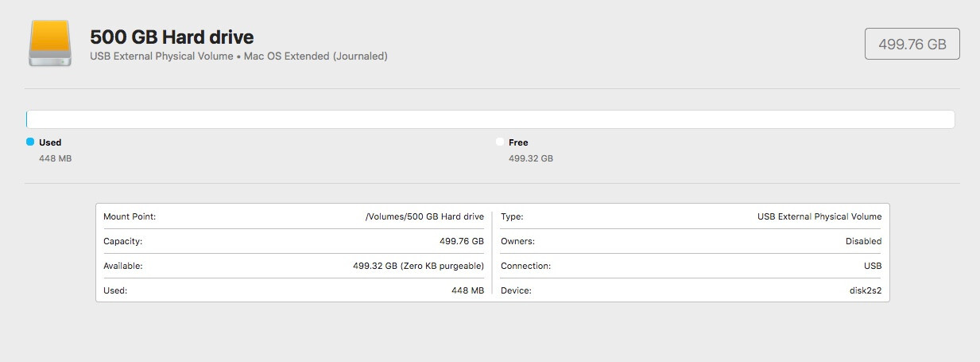Click the 'Free' legend label
980x362 pixels.
tap(518, 142)
